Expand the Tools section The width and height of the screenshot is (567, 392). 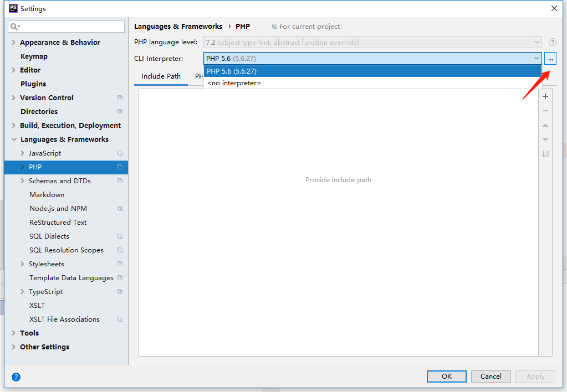pos(13,333)
